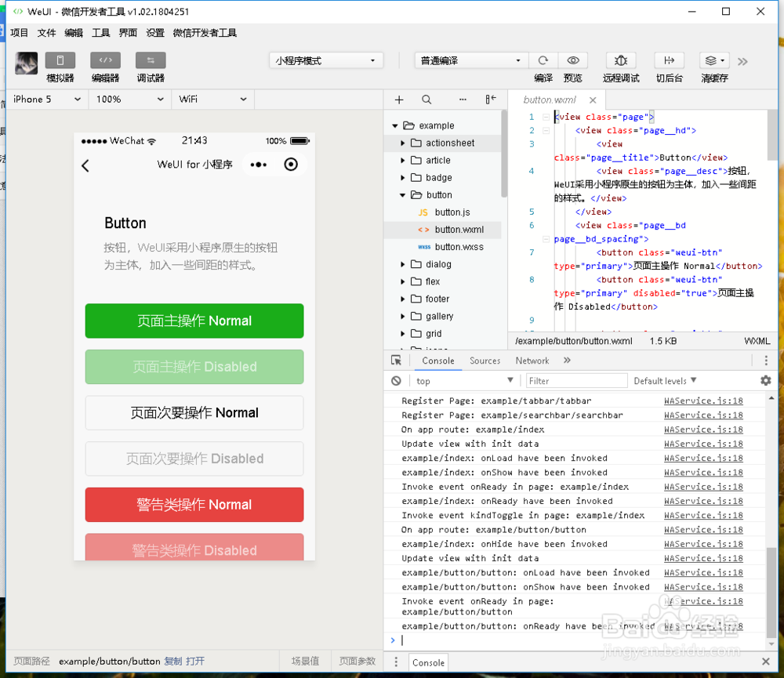Click the switch to background icon
Image resolution: width=784 pixels, height=678 pixels.
point(669,60)
